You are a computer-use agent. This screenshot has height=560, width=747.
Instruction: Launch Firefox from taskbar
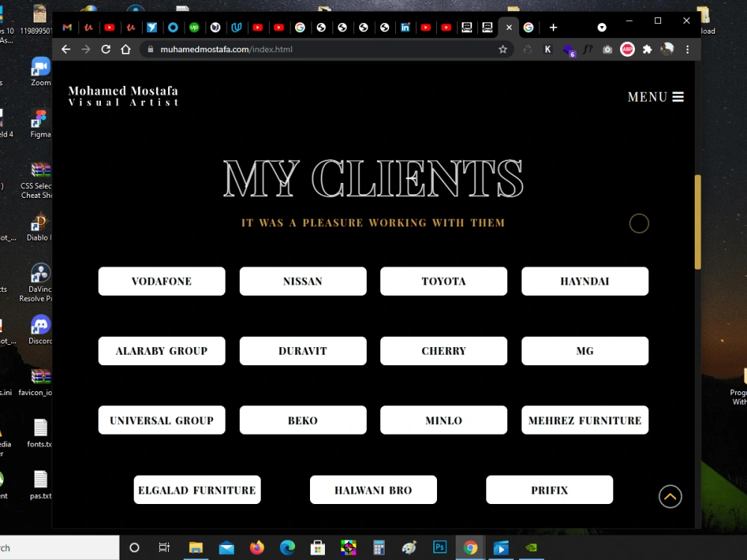click(257, 547)
